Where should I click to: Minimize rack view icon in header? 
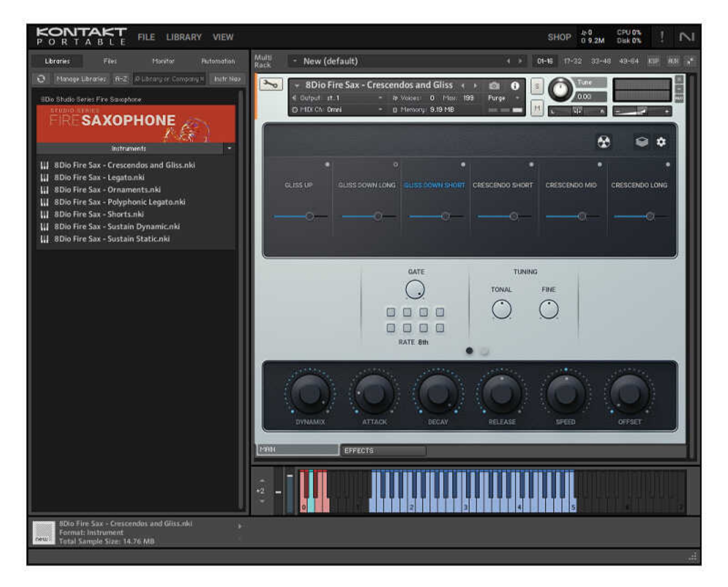tap(690, 61)
